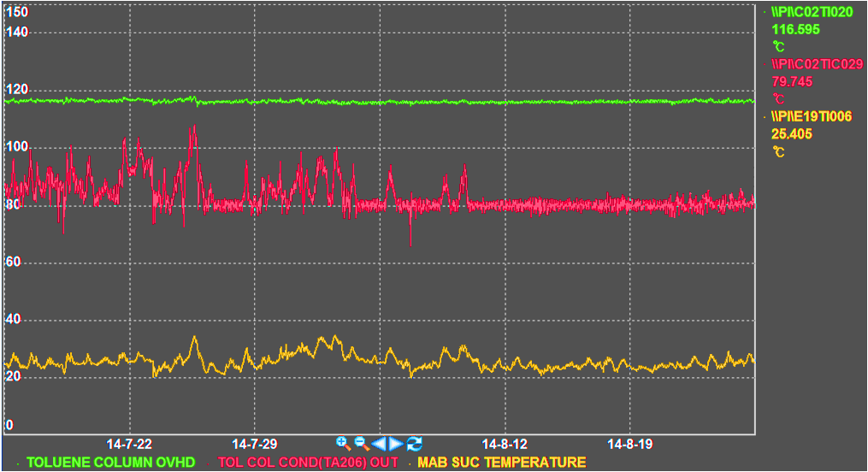Click the \\PI\C02TIC029 tag name
Image resolution: width=868 pixels, height=472 pixels.
click(817, 64)
